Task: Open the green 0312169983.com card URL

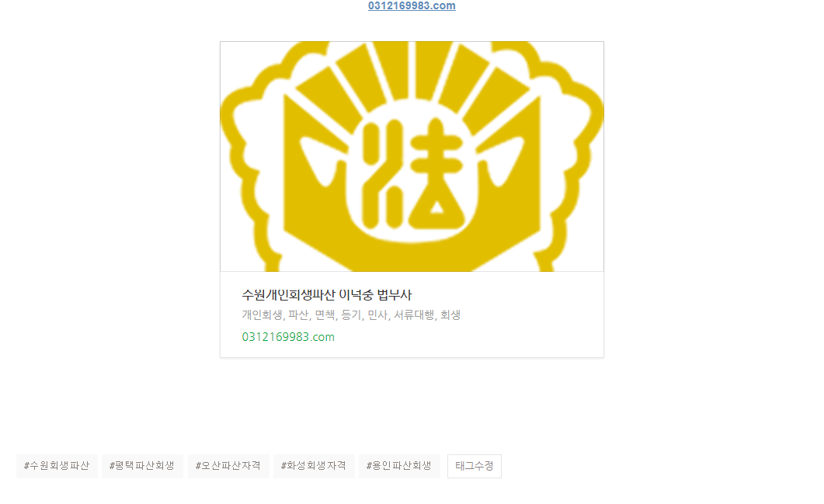Action: tap(288, 337)
